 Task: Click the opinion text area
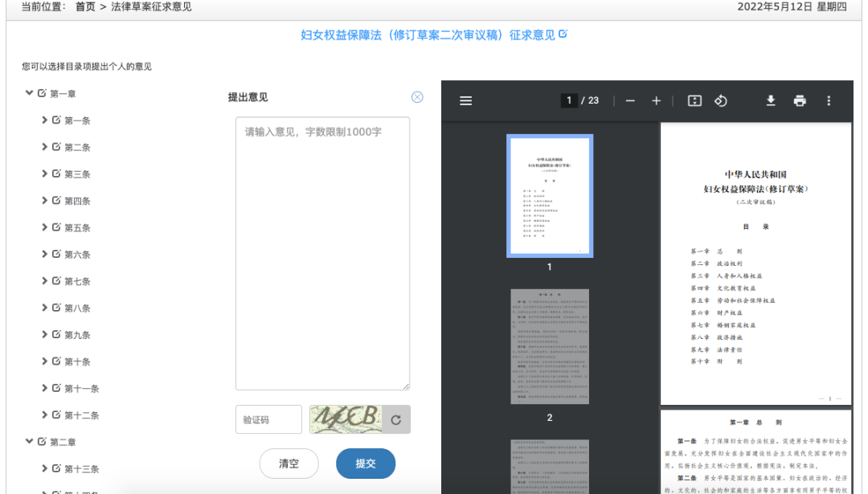[x=323, y=253]
